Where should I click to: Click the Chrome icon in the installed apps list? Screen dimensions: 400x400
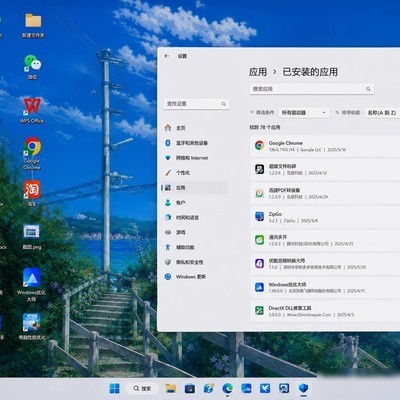(259, 145)
